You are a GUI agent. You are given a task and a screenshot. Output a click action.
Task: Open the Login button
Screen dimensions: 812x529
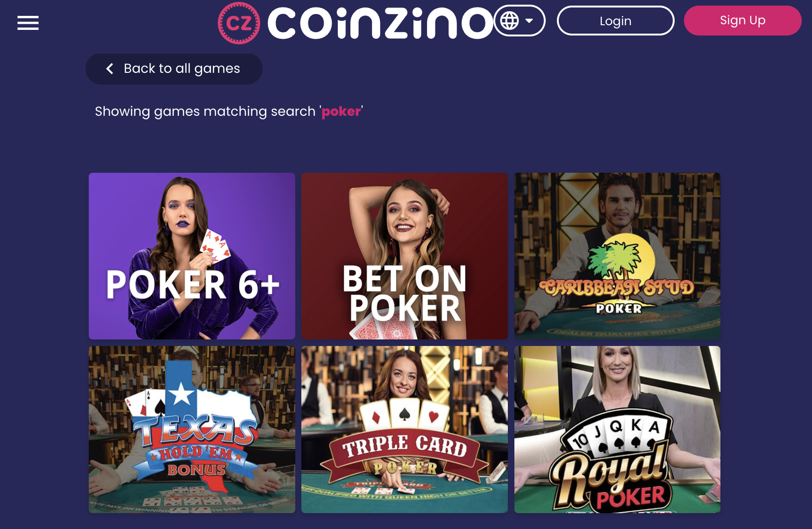pos(615,21)
